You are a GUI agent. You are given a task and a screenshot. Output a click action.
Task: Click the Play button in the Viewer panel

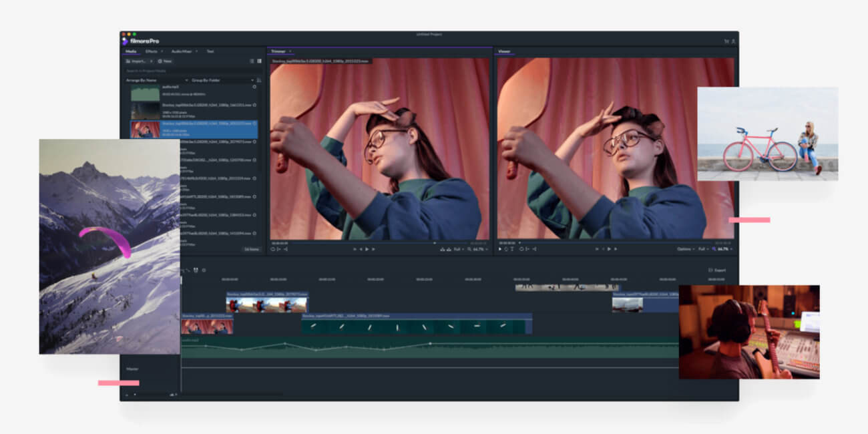coord(608,249)
